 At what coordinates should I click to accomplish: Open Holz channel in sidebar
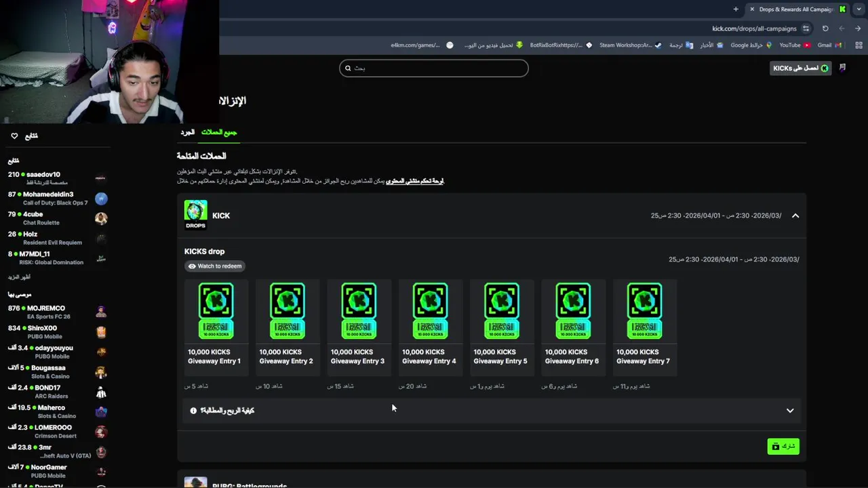tap(58, 238)
